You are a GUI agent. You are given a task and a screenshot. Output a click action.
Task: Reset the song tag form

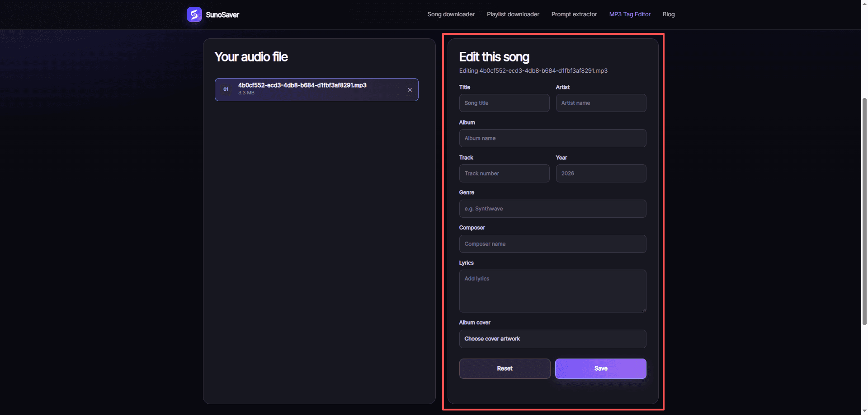(505, 368)
